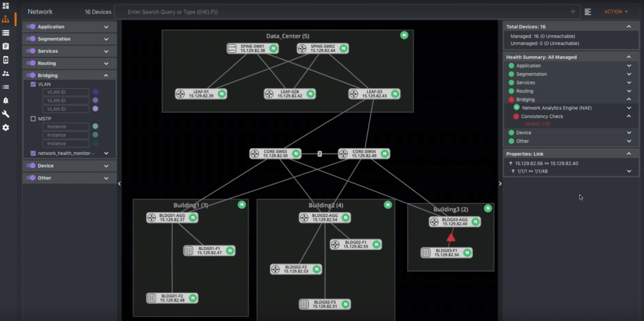
Task: Toggle the Device layer switch
Action: 31,166
